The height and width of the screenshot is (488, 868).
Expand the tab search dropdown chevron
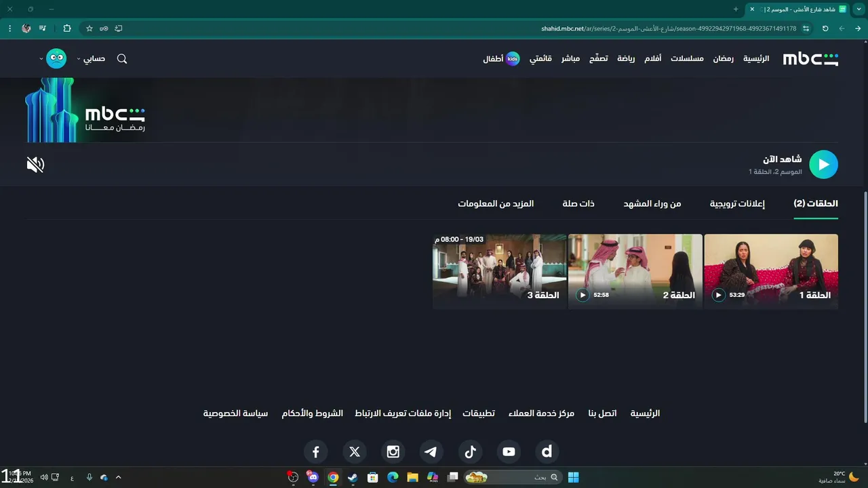[859, 9]
